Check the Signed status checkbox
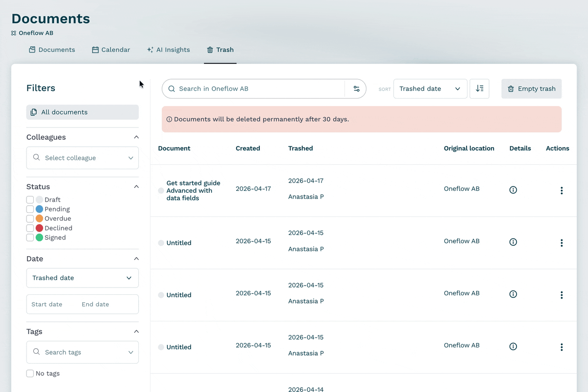 (x=30, y=237)
